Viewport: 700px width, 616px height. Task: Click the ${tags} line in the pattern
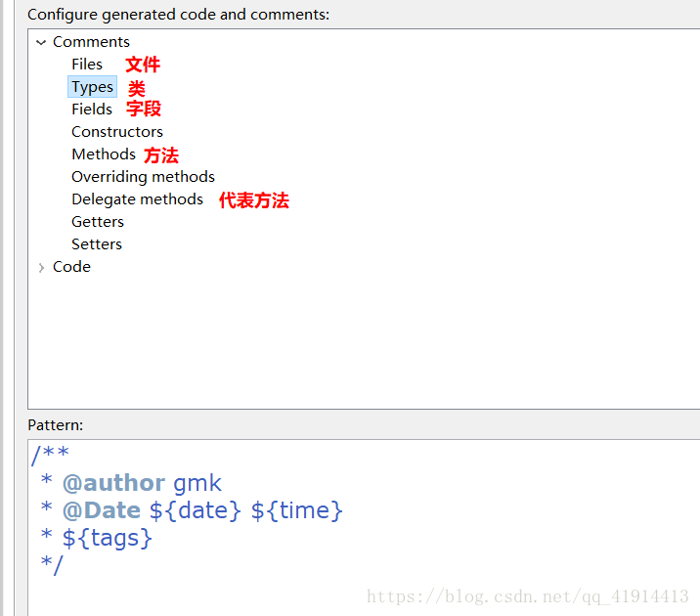pyautogui.click(x=97, y=538)
